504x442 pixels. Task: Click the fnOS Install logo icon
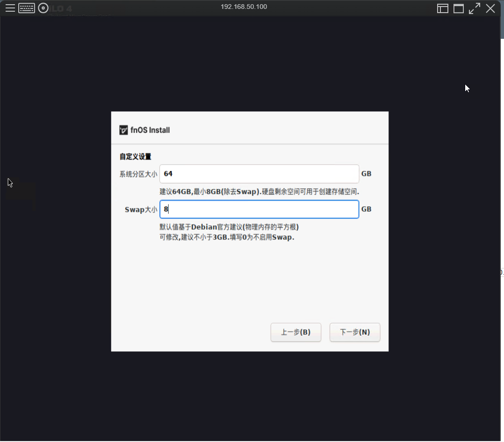pyautogui.click(x=123, y=130)
